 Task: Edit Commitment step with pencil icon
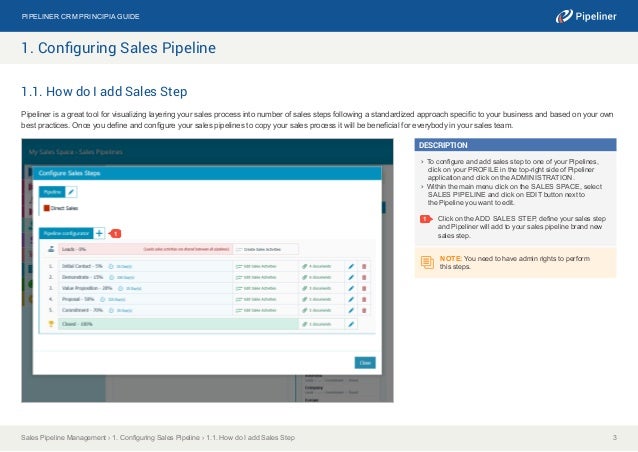pos(351,310)
